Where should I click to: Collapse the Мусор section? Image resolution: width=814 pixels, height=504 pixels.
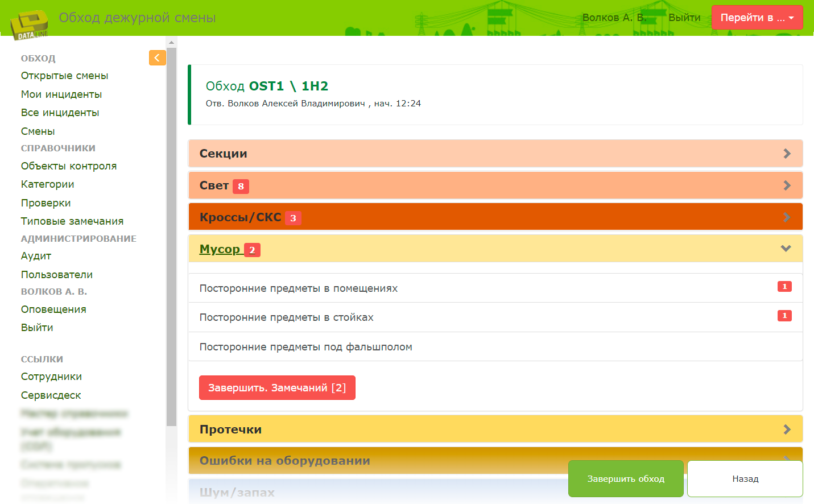[786, 248]
